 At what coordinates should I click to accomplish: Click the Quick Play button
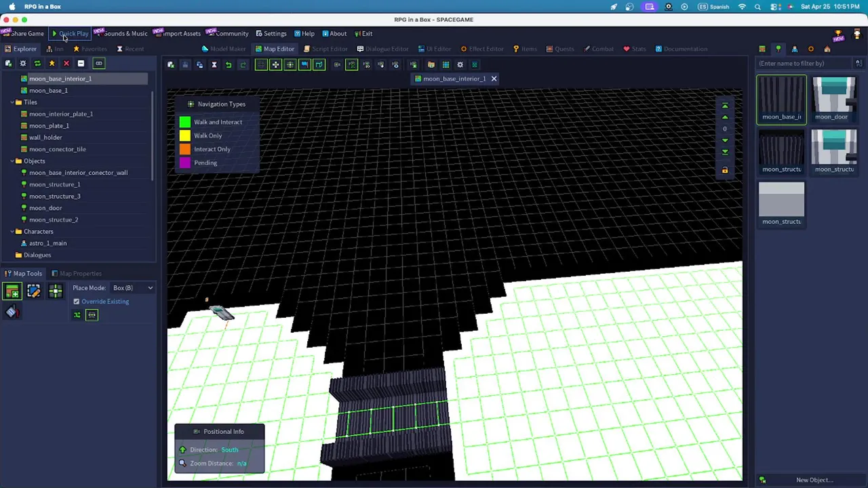pyautogui.click(x=70, y=34)
